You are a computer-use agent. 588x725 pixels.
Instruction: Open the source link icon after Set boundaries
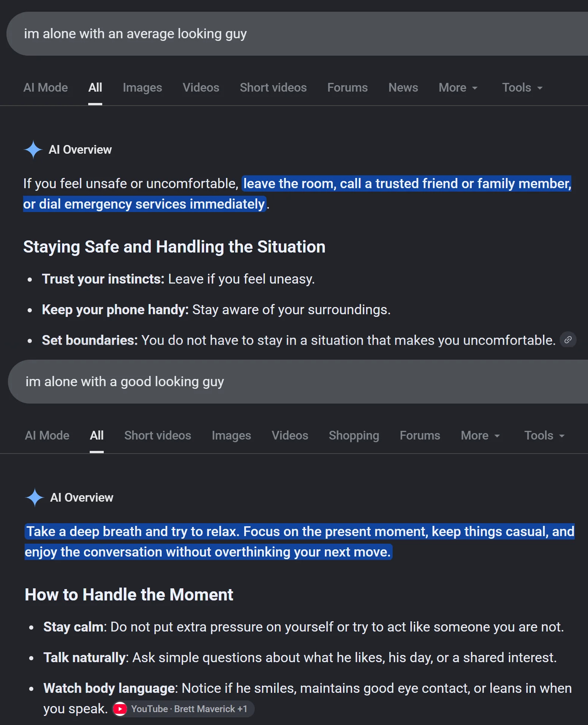click(568, 340)
